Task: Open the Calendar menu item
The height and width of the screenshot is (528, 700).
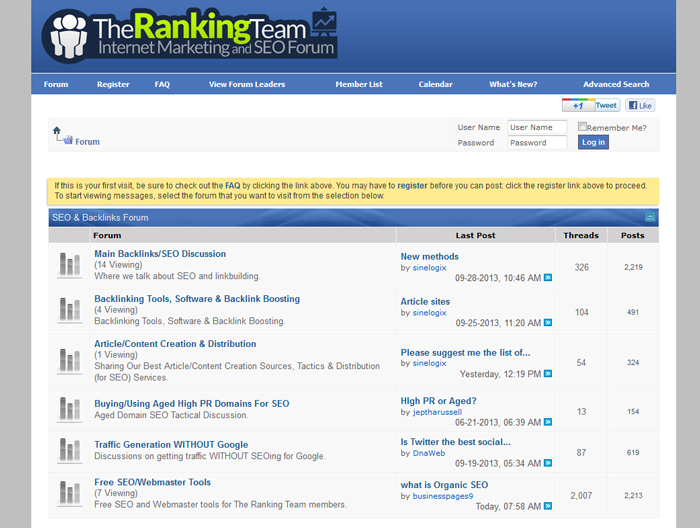Action: click(435, 84)
